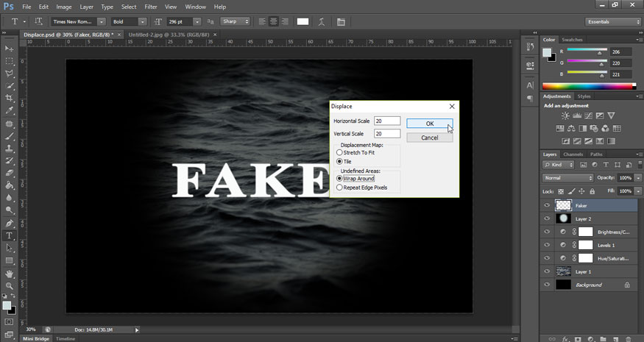This screenshot has height=342, width=644.
Task: Select the Hand tool
Action: pos(9,274)
